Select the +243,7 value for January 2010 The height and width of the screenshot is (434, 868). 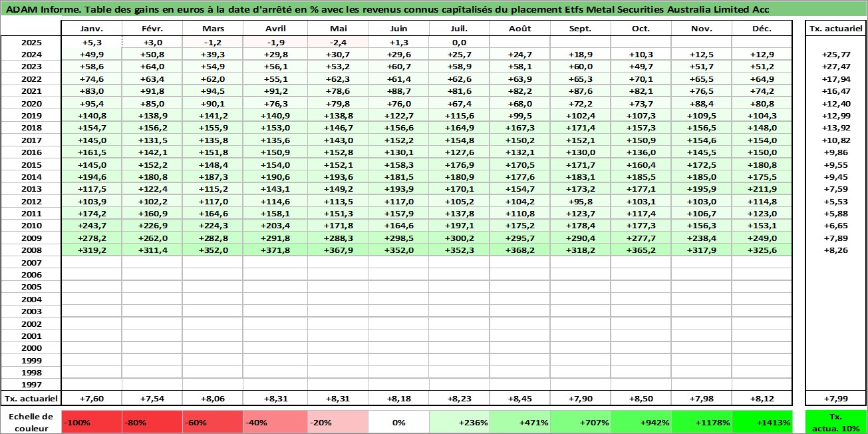(92, 226)
